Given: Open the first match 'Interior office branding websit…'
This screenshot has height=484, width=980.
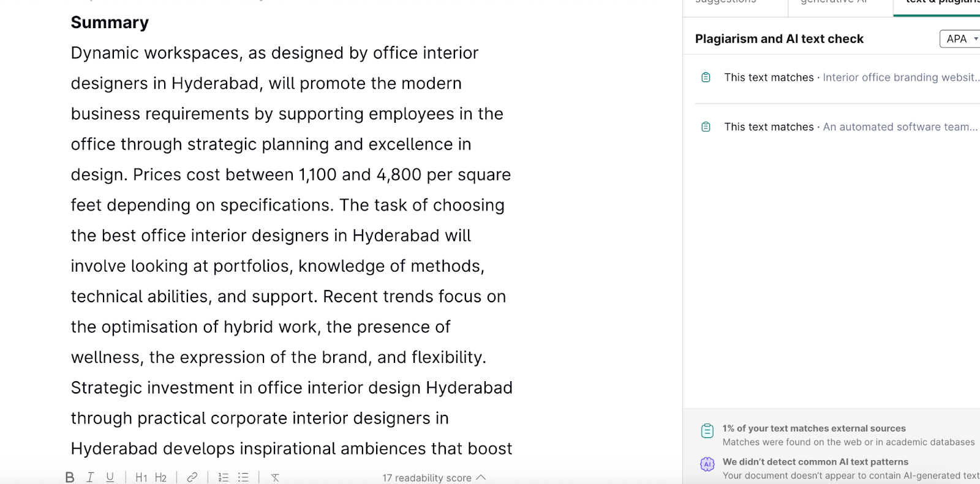Looking at the screenshot, I should click(901, 77).
